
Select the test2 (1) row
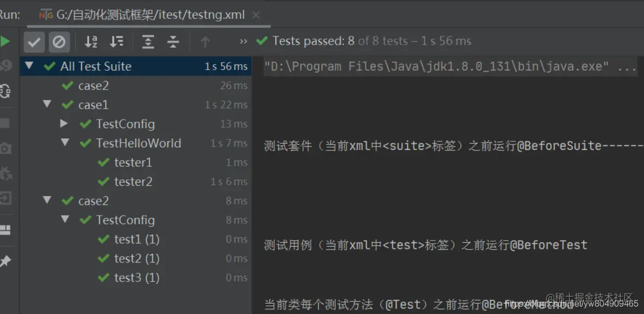click(x=136, y=258)
